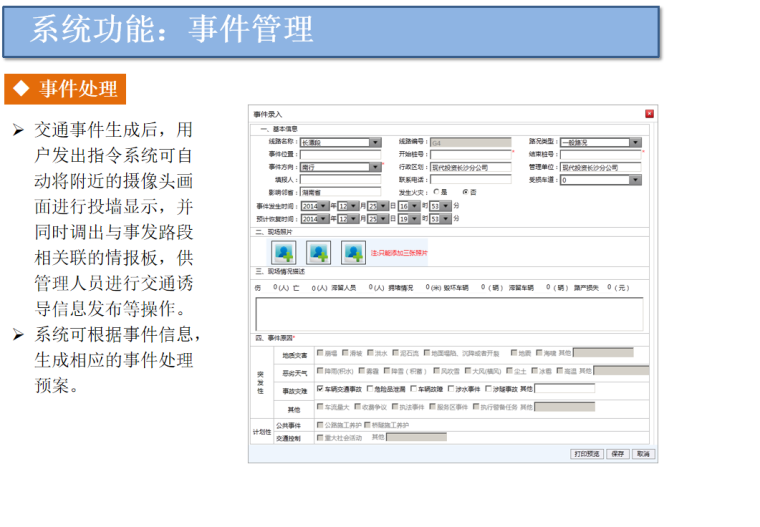Screen dimensions: 760x527
Task: Click the 保存 button
Action: click(x=617, y=453)
